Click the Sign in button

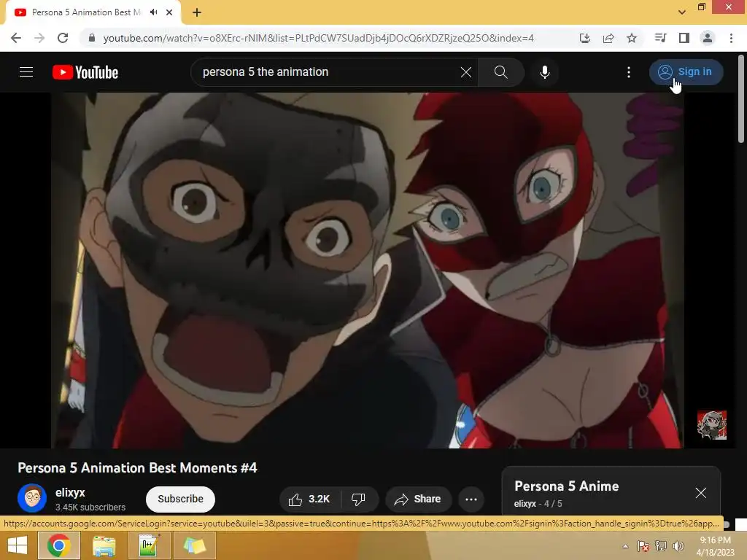(686, 72)
